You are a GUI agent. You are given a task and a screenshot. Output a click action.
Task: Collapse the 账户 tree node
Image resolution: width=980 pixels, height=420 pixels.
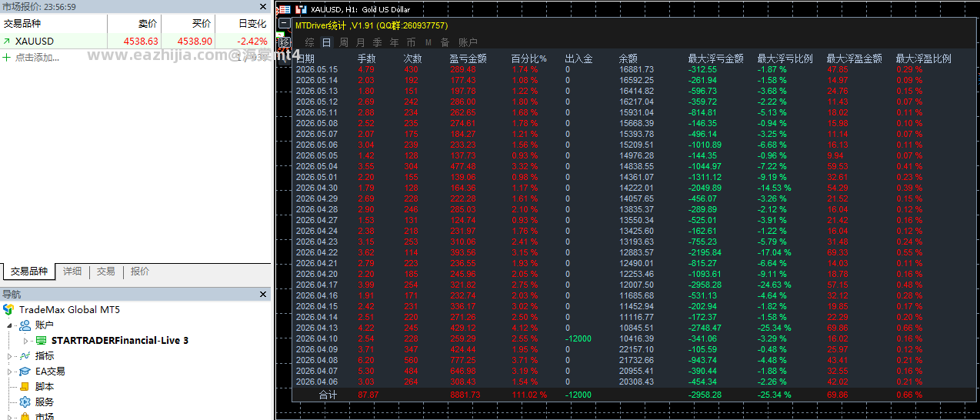click(x=10, y=325)
